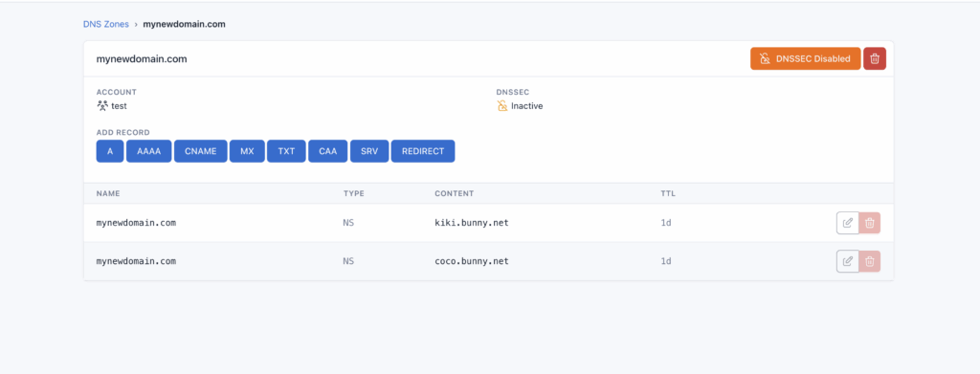Go back to DNS Zones breadcrumb
Viewport: 980px width, 374px height.
point(106,24)
